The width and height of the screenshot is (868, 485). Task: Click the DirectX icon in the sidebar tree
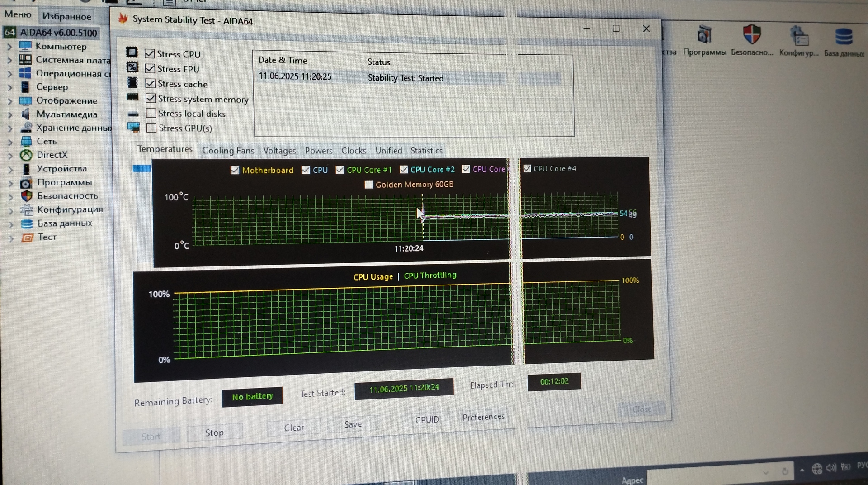tap(26, 155)
